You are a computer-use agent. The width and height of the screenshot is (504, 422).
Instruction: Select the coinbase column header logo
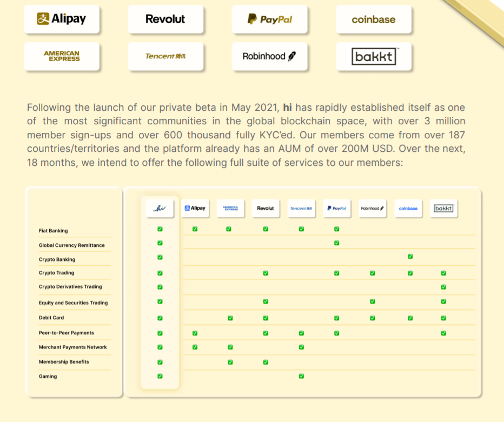click(408, 209)
